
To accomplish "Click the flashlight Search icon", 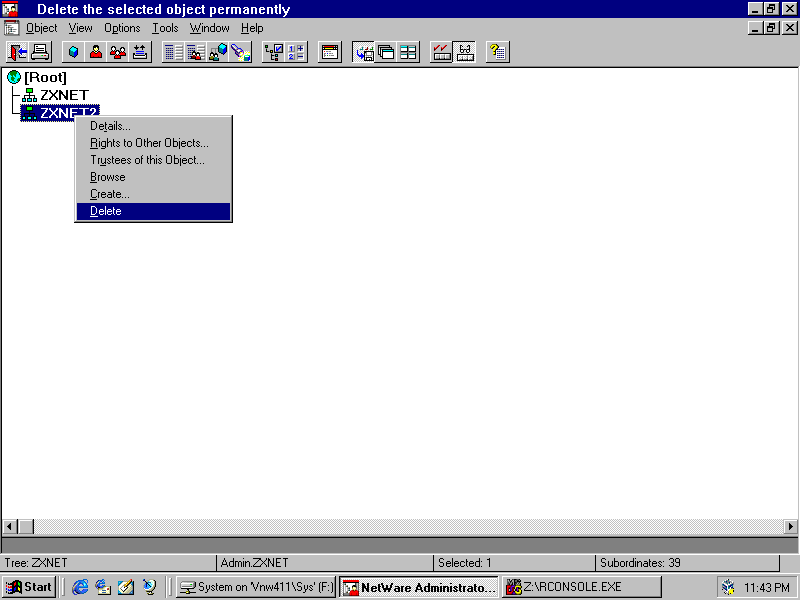I will (240, 52).
